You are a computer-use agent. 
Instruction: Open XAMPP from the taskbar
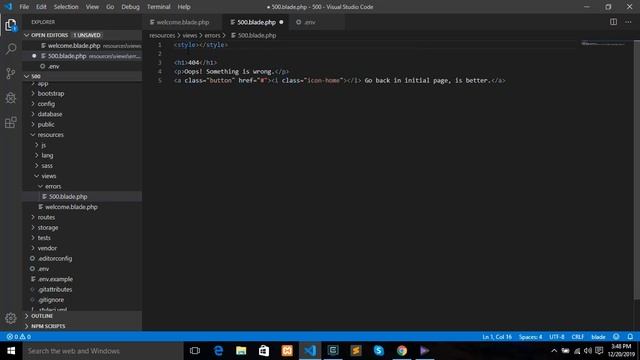(x=287, y=351)
